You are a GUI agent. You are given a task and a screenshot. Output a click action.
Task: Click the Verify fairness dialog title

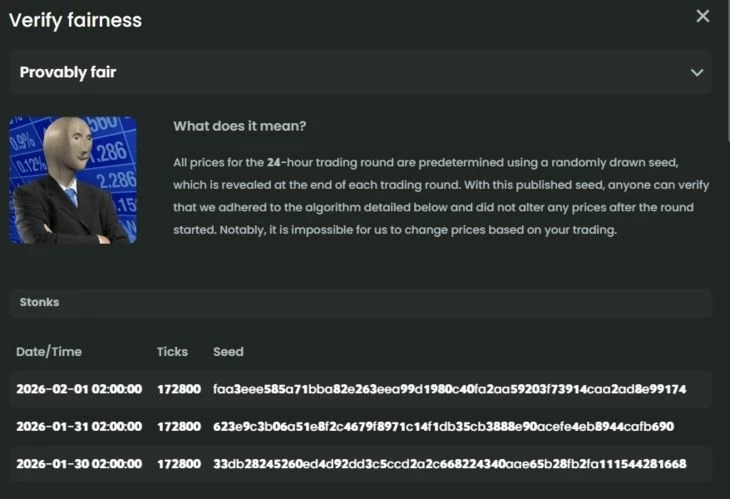tap(75, 20)
